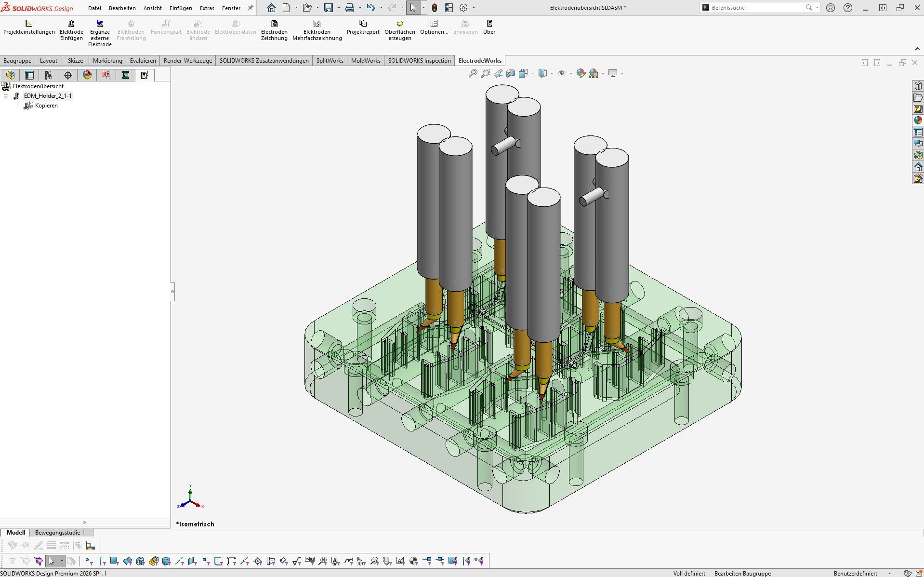
Task: Switch to the Bewegungsstudie 1 tab
Action: point(60,533)
